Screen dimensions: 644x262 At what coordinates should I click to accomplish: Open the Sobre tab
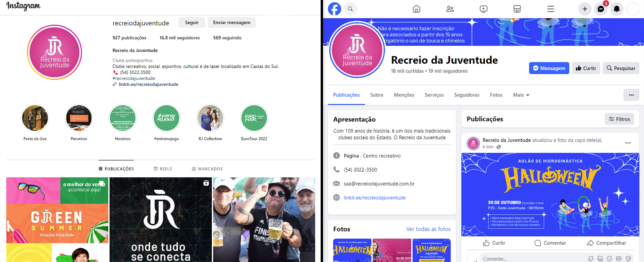(377, 95)
